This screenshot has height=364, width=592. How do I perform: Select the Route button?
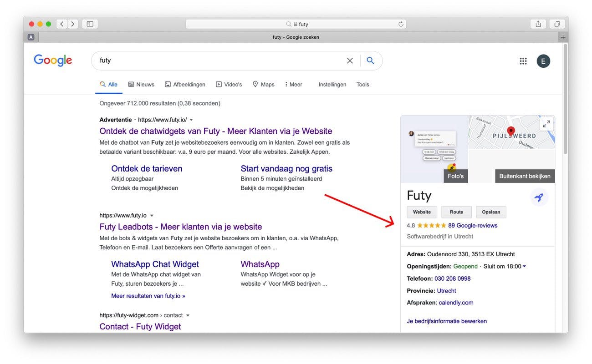point(456,212)
